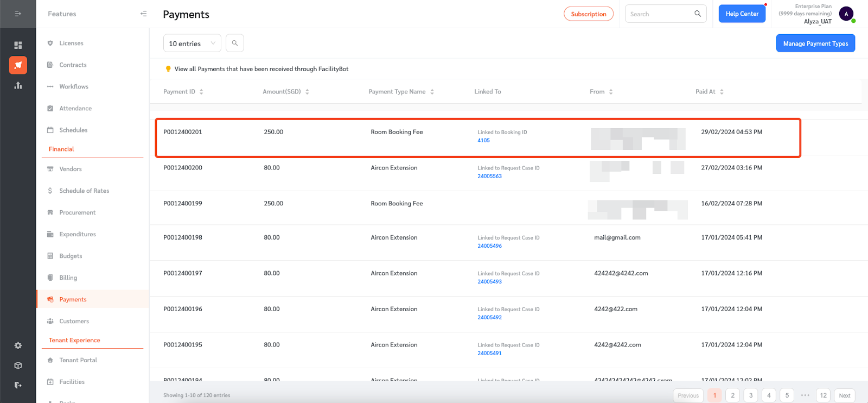Click the Expenditures wallet icon
868x403 pixels.
coord(50,234)
